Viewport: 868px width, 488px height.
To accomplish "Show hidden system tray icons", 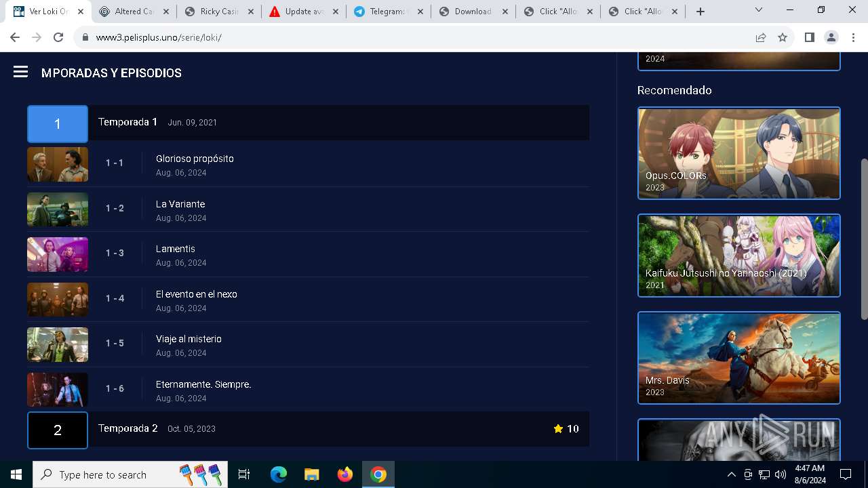I will pyautogui.click(x=731, y=474).
